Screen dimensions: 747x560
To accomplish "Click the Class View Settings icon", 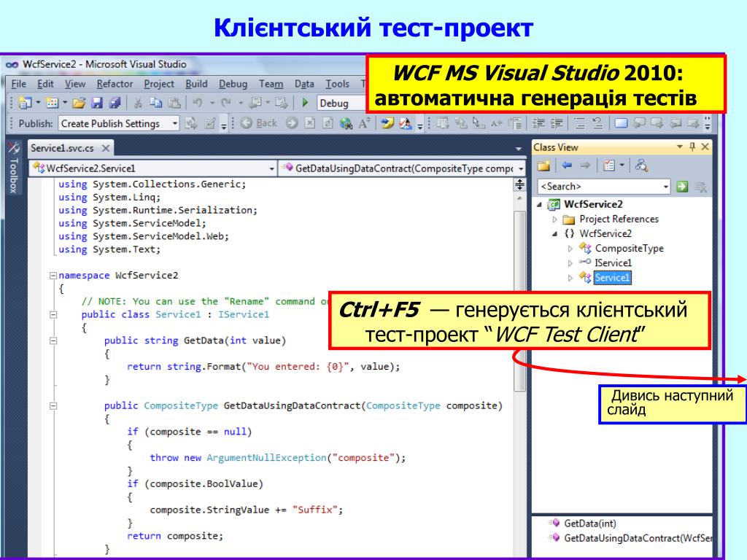I will coord(609,166).
